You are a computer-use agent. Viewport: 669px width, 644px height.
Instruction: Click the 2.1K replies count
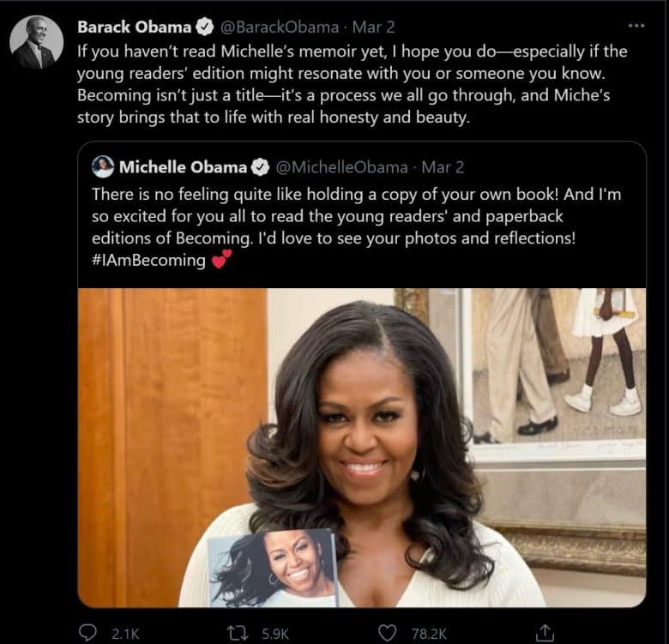pos(125,634)
